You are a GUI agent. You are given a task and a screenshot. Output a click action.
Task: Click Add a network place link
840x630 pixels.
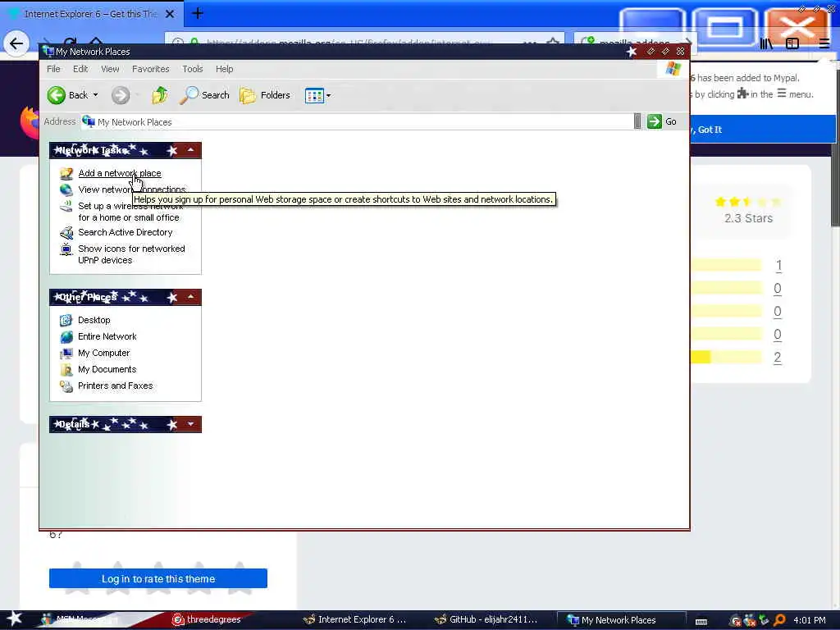click(x=120, y=173)
